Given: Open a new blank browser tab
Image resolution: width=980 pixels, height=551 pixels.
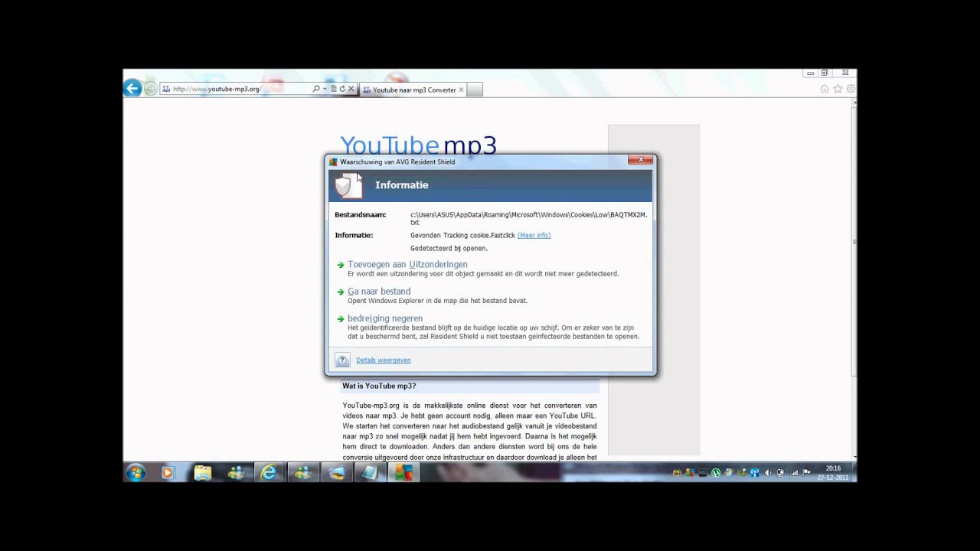Looking at the screenshot, I should 474,90.
